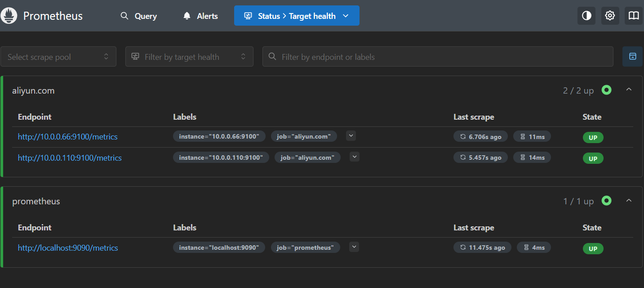Click the aliyun.com pool title
Viewport: 644px width, 288px height.
(33, 90)
